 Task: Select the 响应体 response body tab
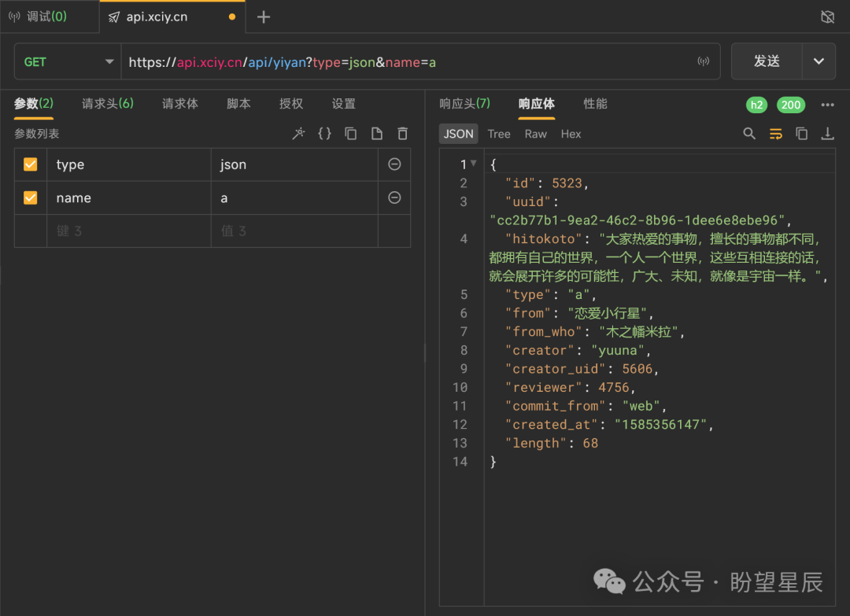pos(537,104)
